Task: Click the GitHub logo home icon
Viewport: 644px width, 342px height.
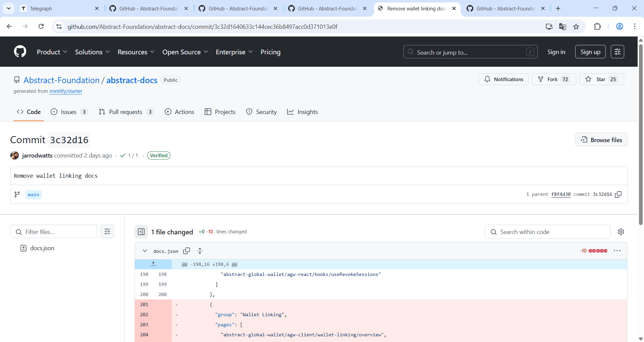Action: [20, 52]
